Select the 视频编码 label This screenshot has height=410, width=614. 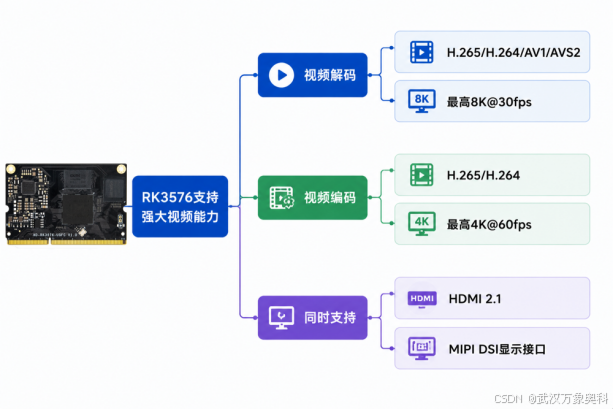pos(330,198)
